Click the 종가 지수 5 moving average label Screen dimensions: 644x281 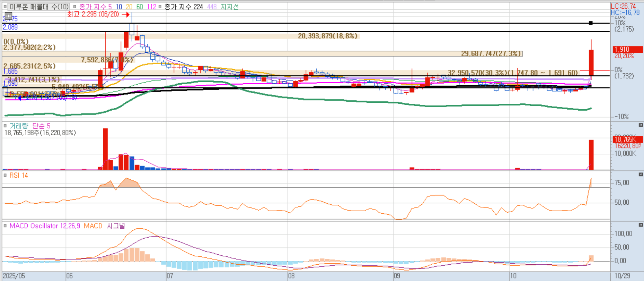(x=95, y=7)
